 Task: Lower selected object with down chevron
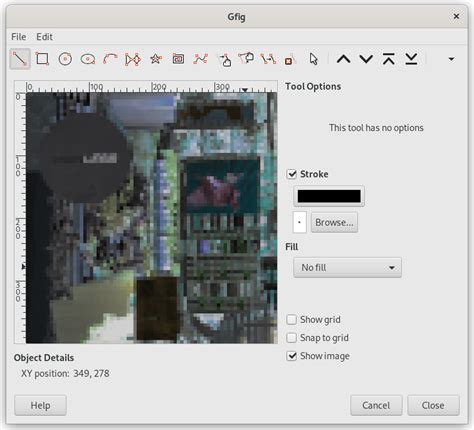[366, 59]
